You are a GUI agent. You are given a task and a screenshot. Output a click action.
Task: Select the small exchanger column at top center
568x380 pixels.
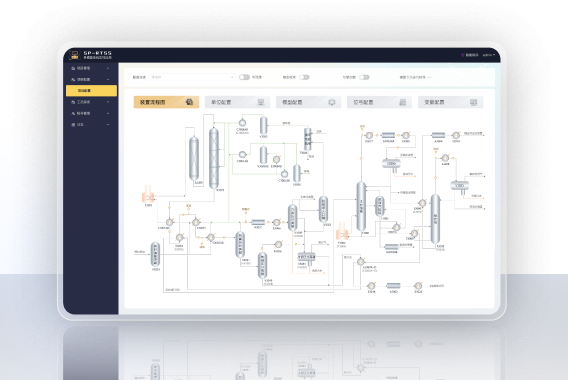308,139
